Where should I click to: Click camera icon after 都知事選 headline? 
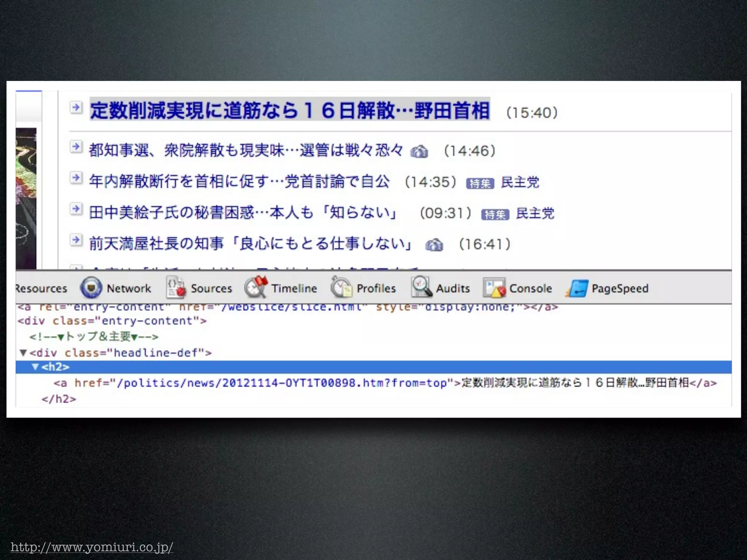click(419, 151)
